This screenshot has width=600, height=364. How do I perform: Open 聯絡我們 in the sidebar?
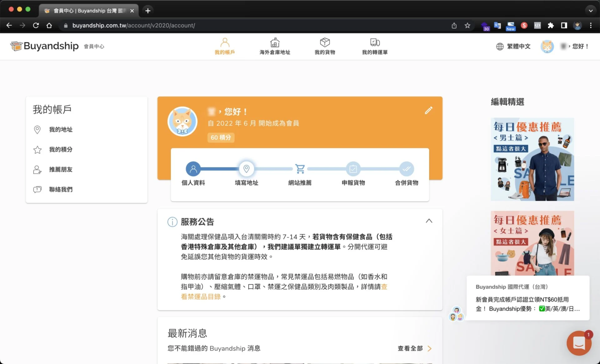[61, 189]
